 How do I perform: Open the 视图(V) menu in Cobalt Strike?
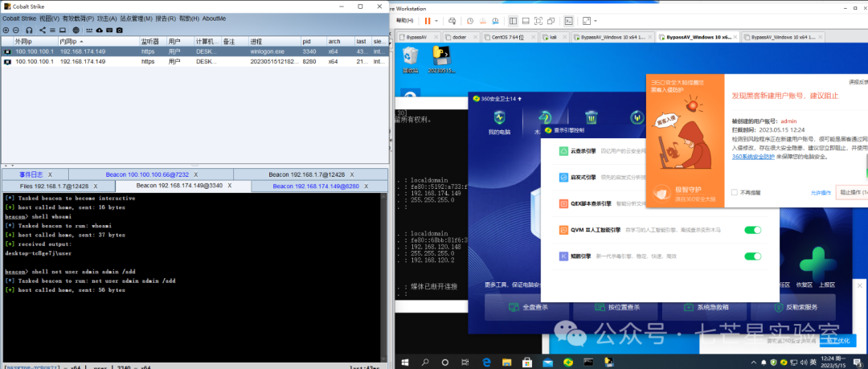49,18
